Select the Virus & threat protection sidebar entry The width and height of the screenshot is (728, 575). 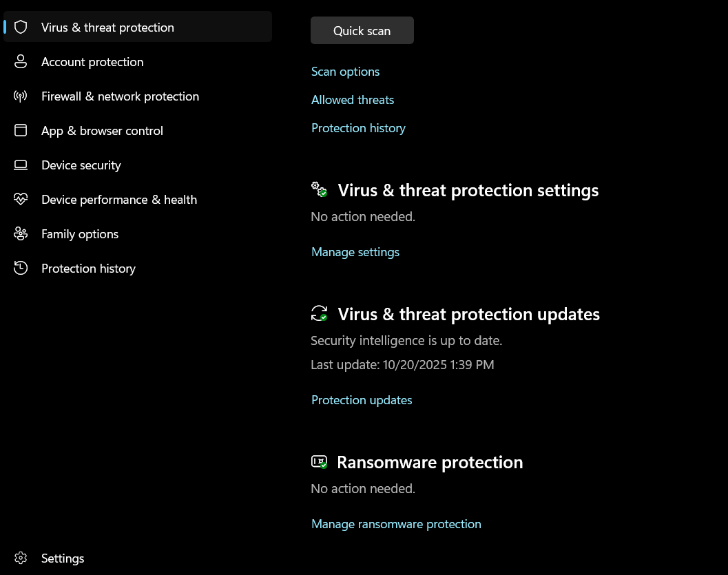(108, 27)
